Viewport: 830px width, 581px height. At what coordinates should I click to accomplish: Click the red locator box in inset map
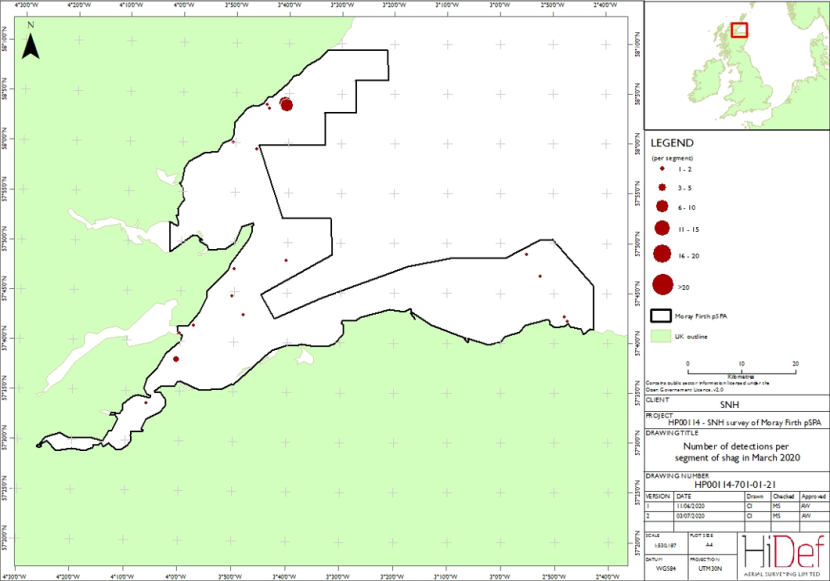coord(739,30)
